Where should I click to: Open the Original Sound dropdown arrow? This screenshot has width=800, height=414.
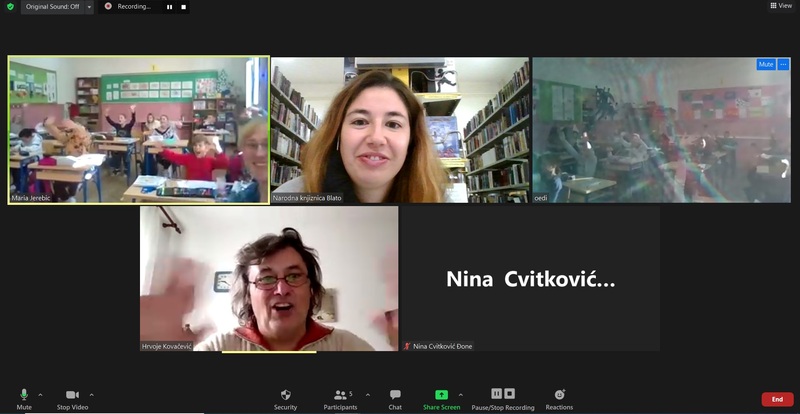point(89,6)
